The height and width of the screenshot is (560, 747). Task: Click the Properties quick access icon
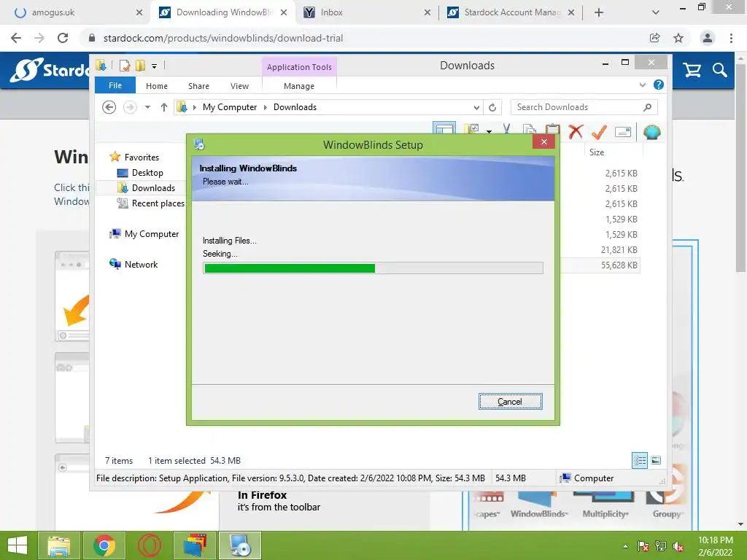pyautogui.click(x=124, y=66)
